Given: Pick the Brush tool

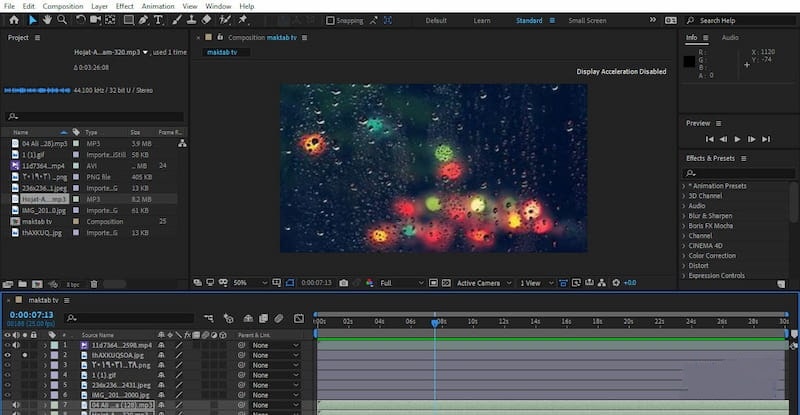Looking at the screenshot, I should [x=176, y=19].
